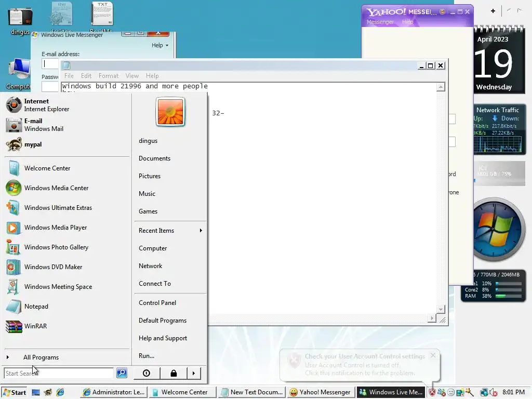Click the Start Search magnifier button
Screen dimensions: 532x399
[x=122, y=373]
